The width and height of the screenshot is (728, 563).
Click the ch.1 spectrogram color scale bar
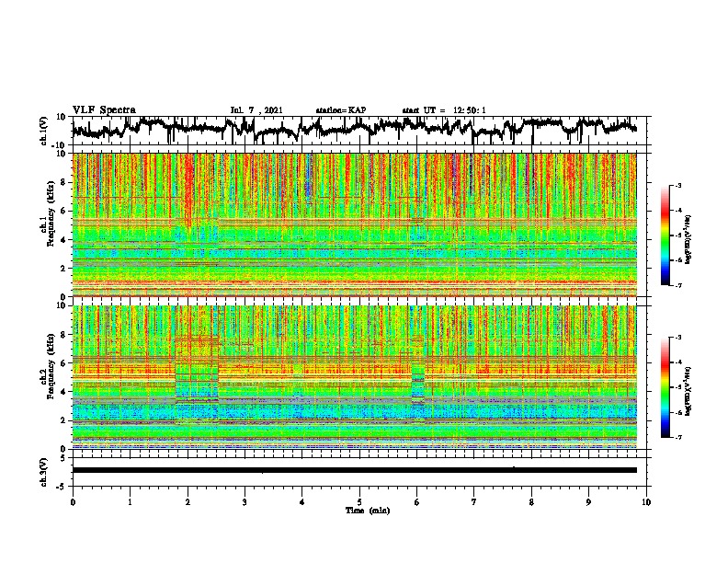[665, 236]
